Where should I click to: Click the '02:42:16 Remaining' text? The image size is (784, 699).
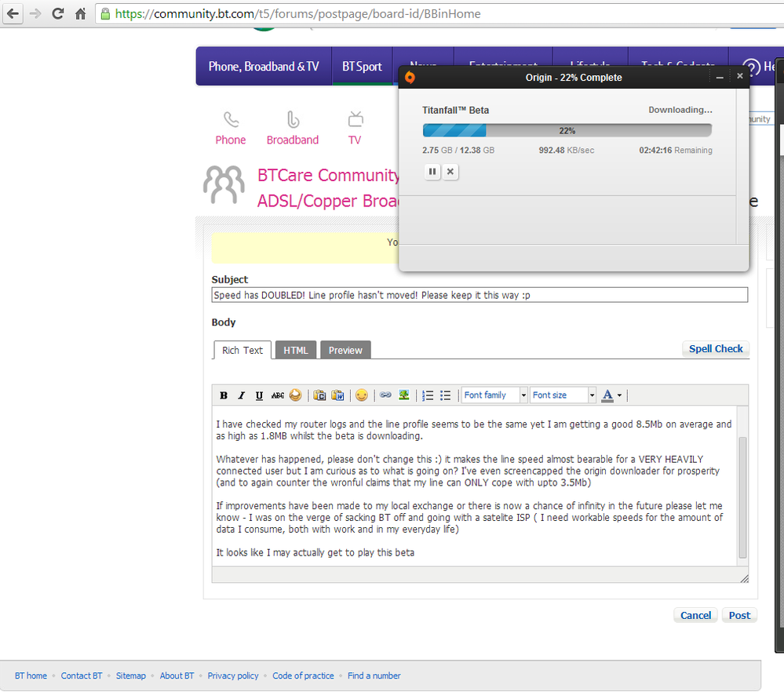point(676,150)
